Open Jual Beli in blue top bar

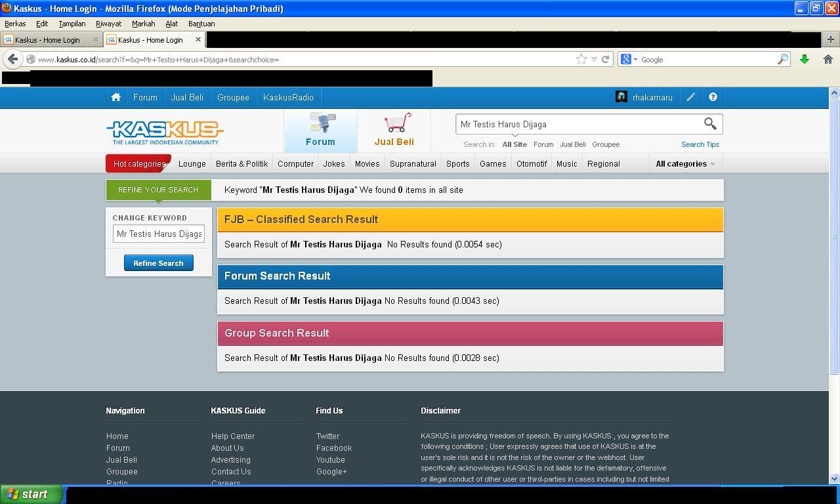tap(187, 97)
